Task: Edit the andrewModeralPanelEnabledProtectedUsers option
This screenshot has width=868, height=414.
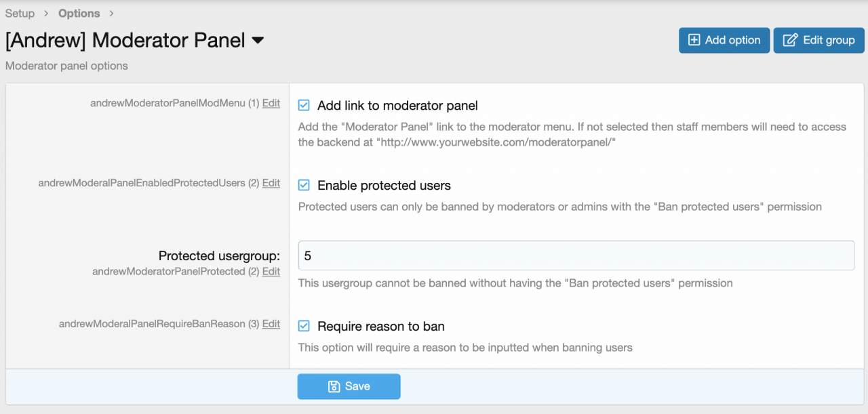Action: click(x=271, y=183)
